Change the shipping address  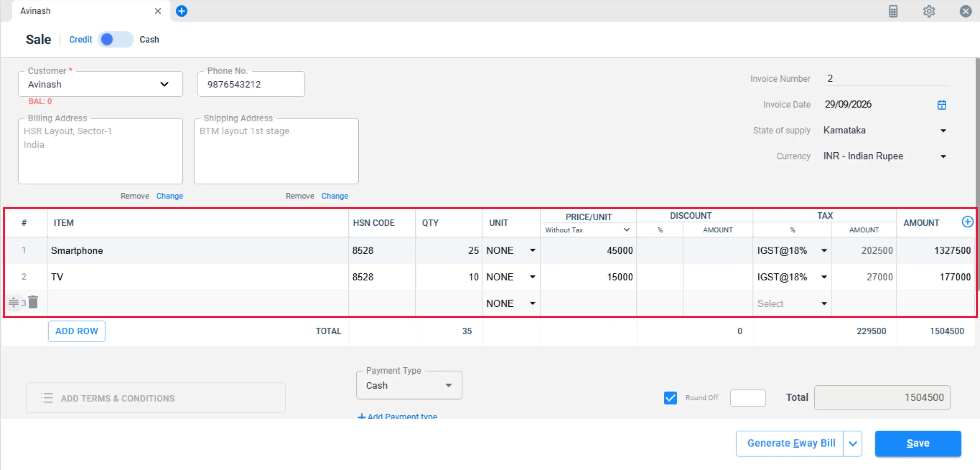335,196
